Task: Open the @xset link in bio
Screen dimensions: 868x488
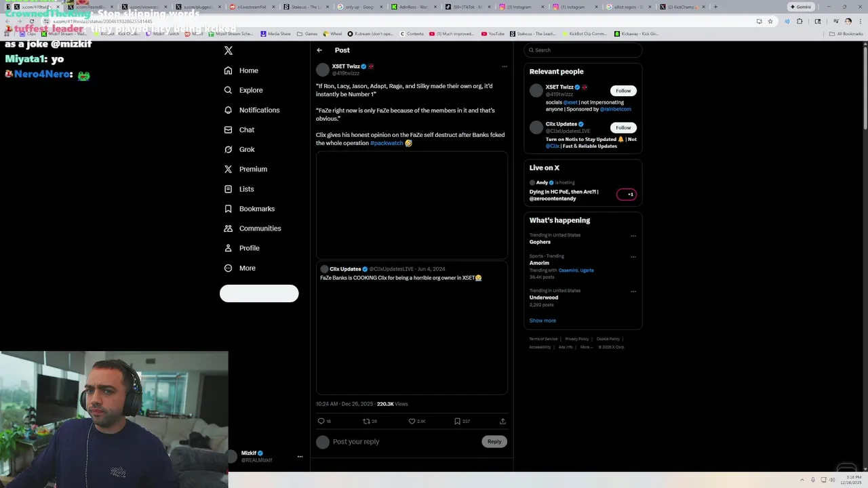Action: [x=570, y=102]
